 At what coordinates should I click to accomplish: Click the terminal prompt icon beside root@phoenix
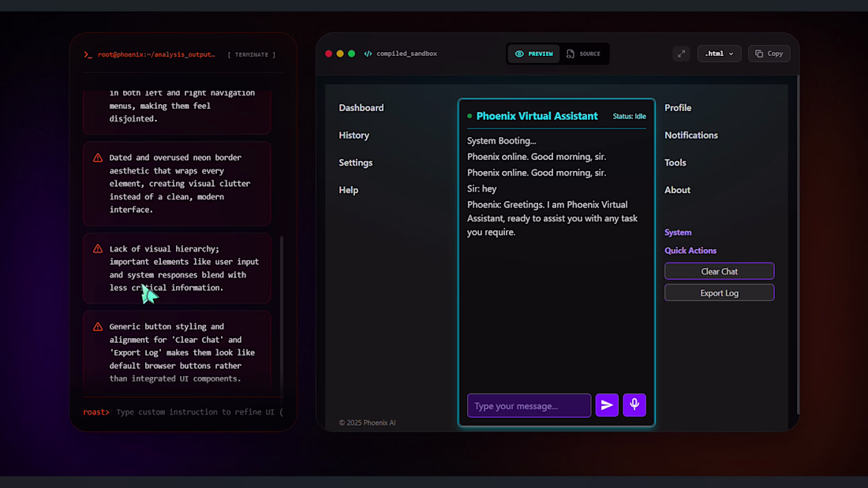click(x=88, y=54)
